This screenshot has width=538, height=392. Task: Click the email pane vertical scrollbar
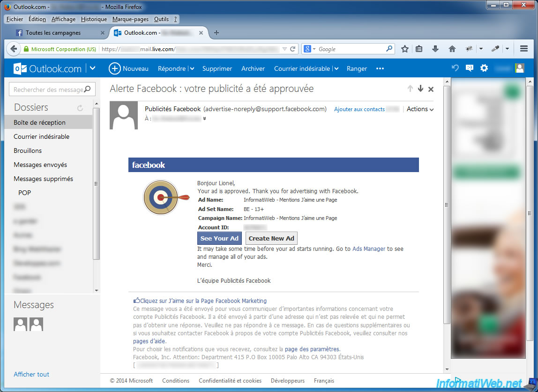point(447,204)
